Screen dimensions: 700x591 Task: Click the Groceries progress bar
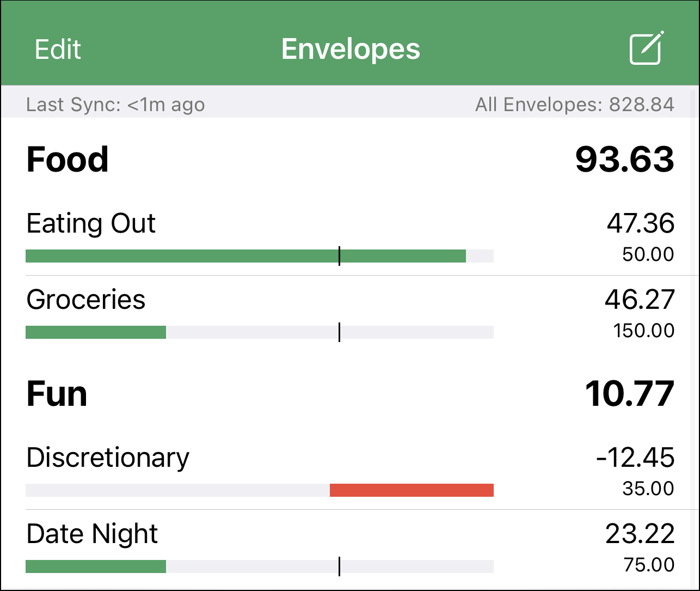point(260,332)
